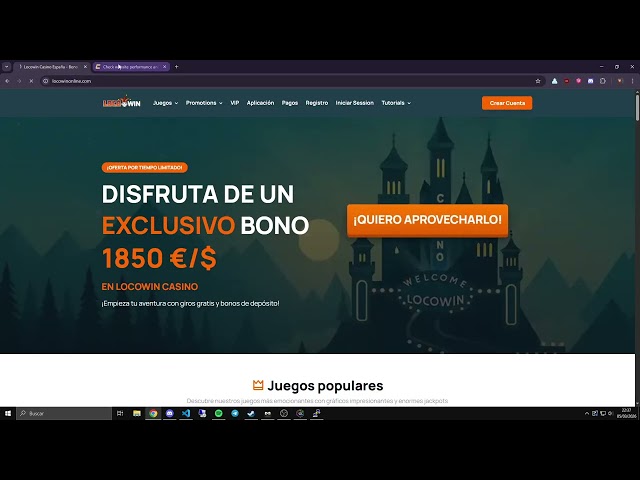Screen dimensions: 640x480
Task: Open the Pagos menu item
Action: [290, 103]
